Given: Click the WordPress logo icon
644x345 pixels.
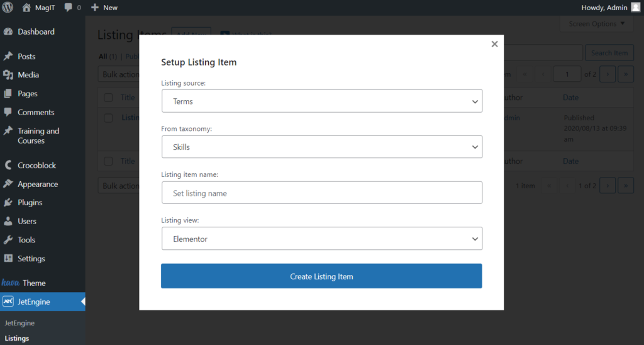Looking at the screenshot, I should click(x=8, y=8).
